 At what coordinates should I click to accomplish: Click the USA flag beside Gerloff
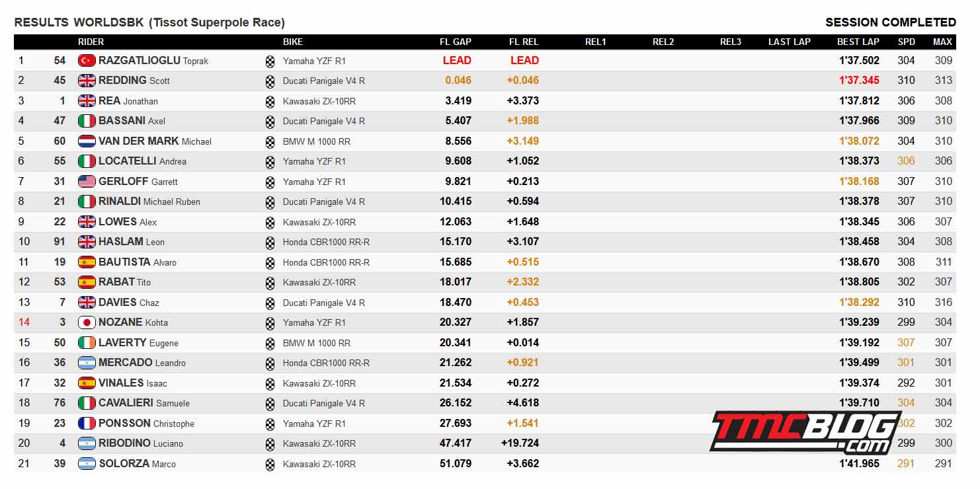tap(87, 181)
